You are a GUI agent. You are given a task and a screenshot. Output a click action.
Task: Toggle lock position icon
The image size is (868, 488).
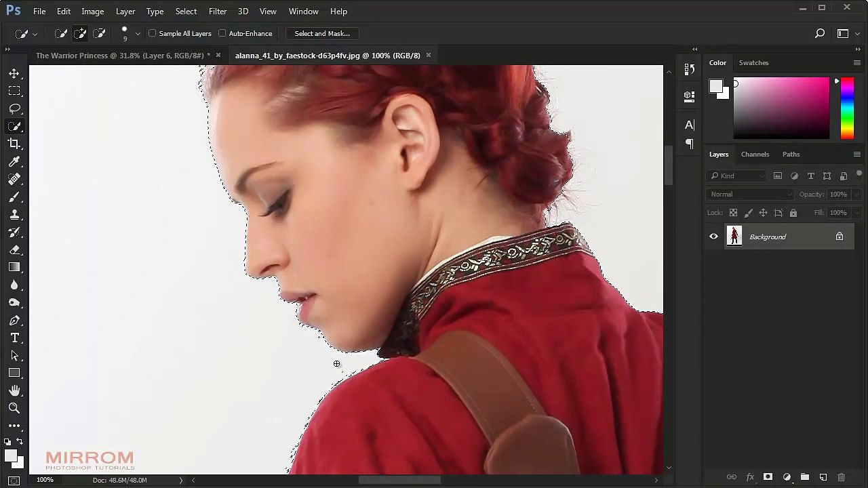coord(763,213)
